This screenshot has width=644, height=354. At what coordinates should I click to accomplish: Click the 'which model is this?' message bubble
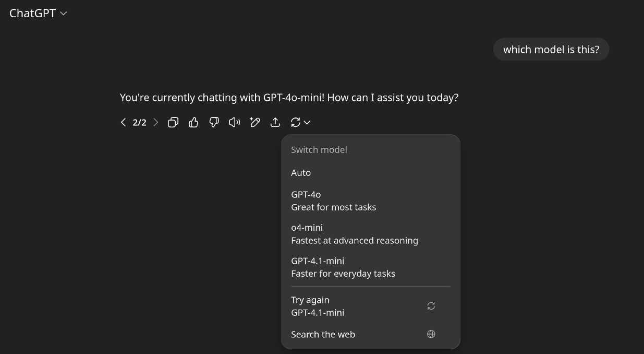click(x=551, y=50)
